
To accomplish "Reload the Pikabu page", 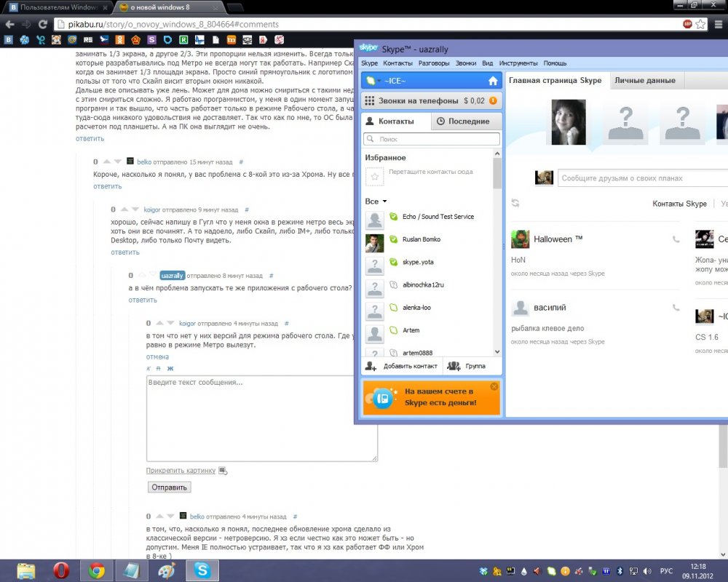I will pos(43,24).
